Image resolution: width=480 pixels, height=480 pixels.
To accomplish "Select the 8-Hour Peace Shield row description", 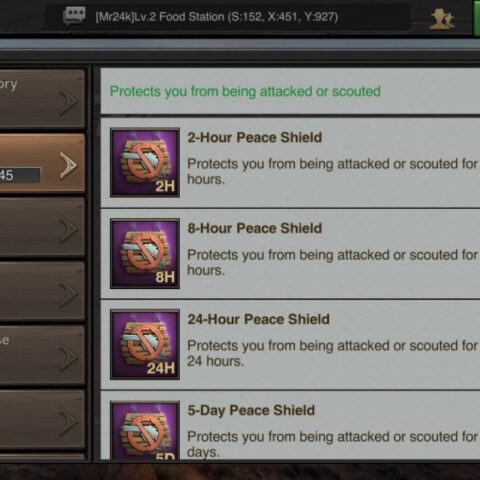I will click(333, 262).
